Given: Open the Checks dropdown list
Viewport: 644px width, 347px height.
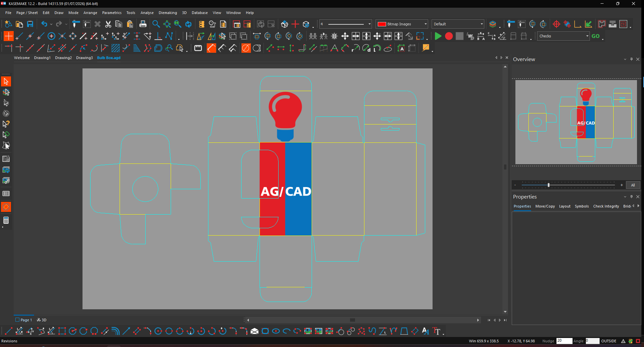Looking at the screenshot, I should pyautogui.click(x=563, y=36).
